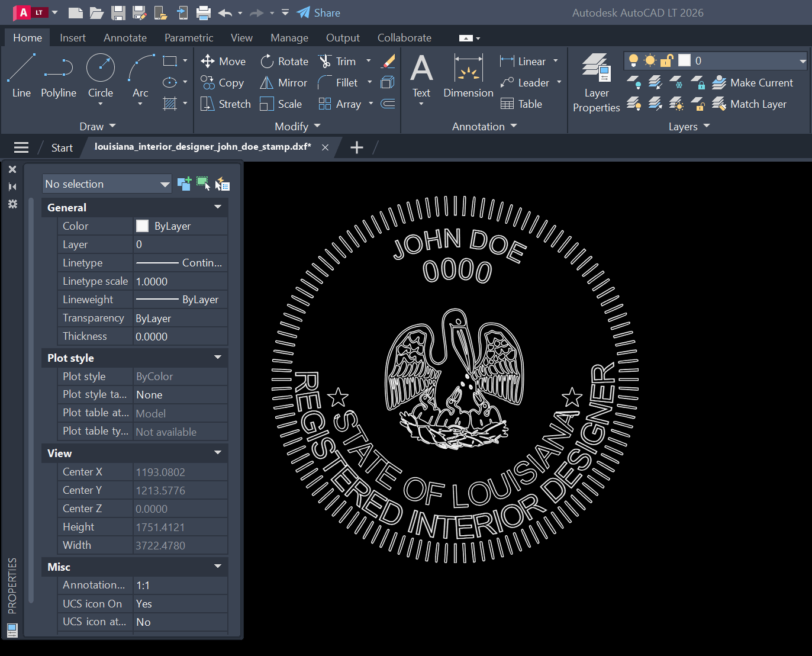This screenshot has height=656, width=812.
Task: Click the Mirror tool
Action: 284,82
